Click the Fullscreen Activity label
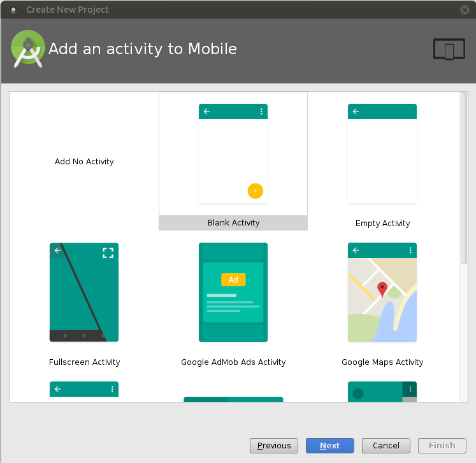Viewport: 476px width, 463px height. (x=84, y=362)
